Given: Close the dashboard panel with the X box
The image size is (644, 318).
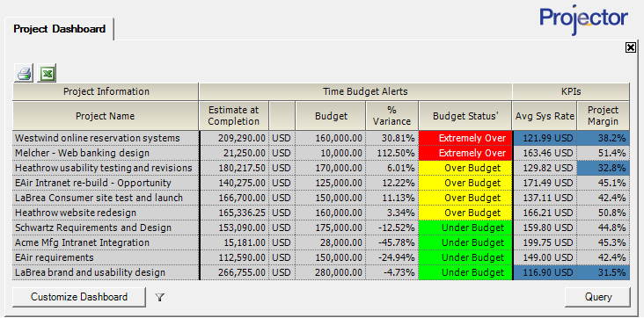Looking at the screenshot, I should tap(631, 47).
